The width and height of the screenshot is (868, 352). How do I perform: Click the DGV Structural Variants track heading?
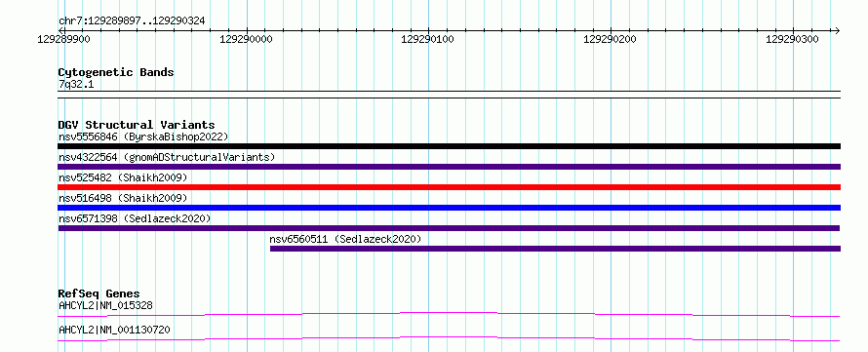137,125
